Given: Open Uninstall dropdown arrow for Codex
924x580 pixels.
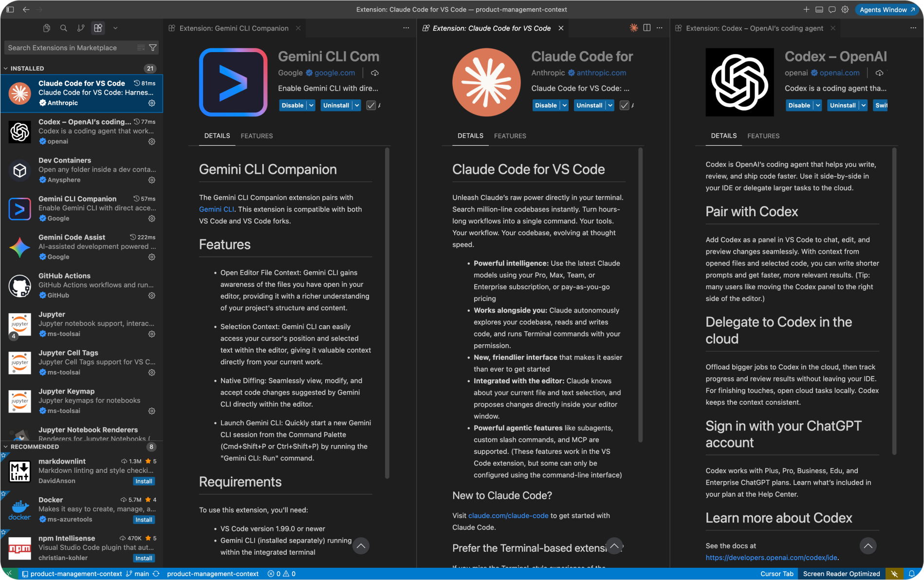Looking at the screenshot, I should tap(864, 106).
